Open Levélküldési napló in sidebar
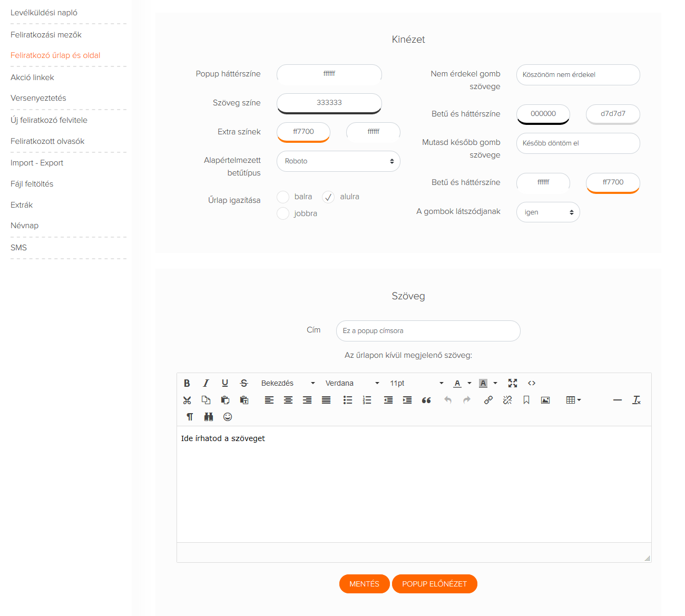The image size is (685, 616). tap(44, 13)
